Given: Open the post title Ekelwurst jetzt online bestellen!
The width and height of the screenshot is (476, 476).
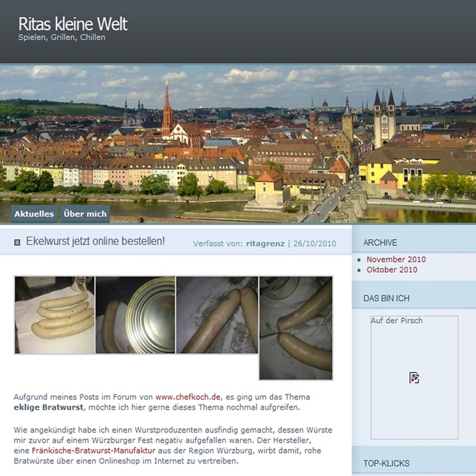Looking at the screenshot, I should (x=95, y=241).
